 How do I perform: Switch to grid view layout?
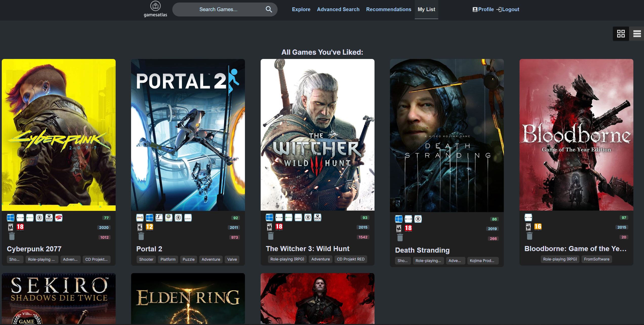pyautogui.click(x=621, y=34)
